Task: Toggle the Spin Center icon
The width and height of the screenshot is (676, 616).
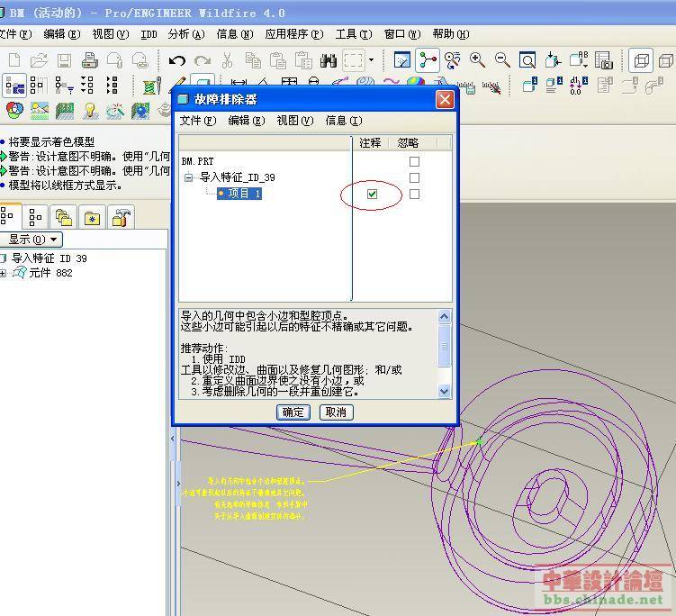Action: [x=428, y=60]
